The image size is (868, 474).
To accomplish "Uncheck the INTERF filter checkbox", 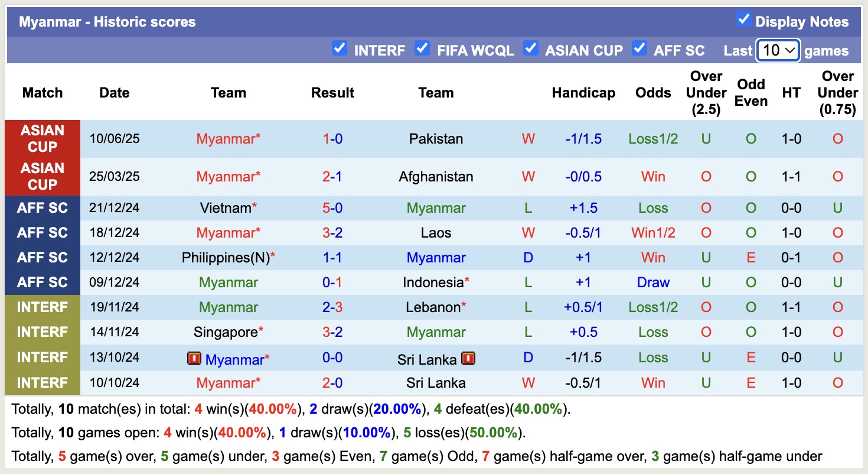I will pyautogui.click(x=340, y=48).
